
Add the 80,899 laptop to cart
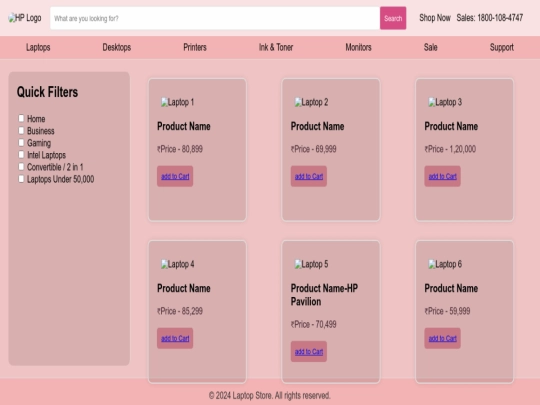[175, 176]
